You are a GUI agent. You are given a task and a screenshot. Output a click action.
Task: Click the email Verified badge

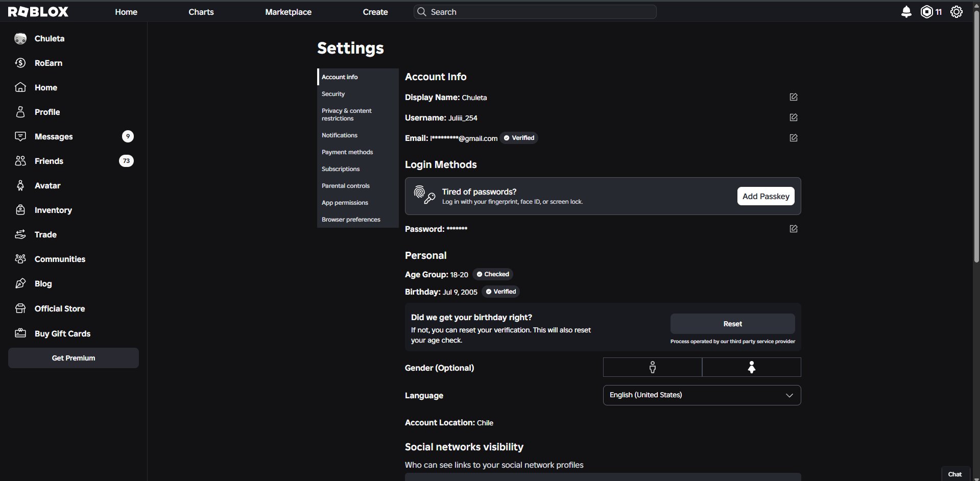click(519, 138)
